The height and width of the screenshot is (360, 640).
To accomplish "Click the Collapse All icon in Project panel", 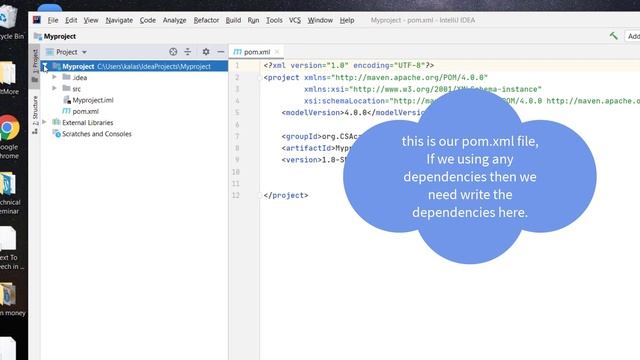I will pos(187,52).
